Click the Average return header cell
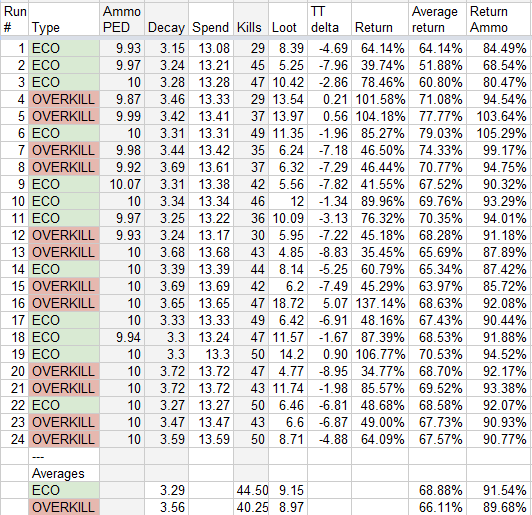 point(437,19)
